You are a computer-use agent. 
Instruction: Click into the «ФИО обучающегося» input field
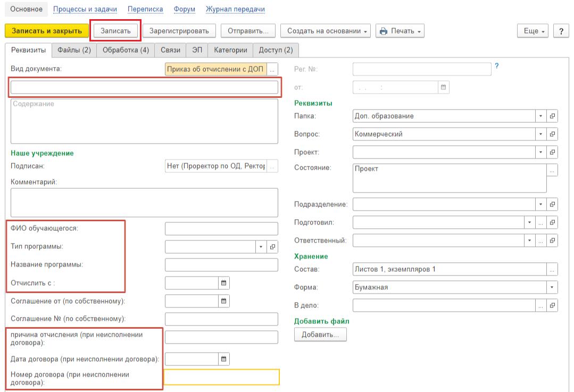(221, 229)
